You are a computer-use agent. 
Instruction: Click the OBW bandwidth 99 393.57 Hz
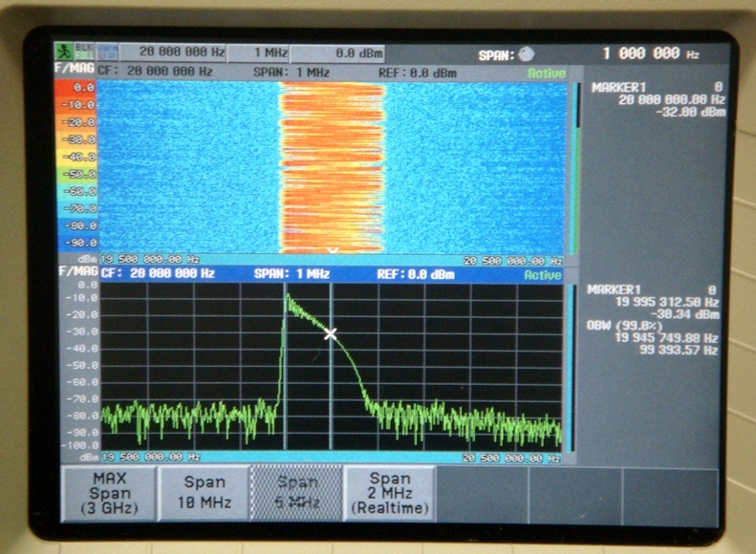tap(679, 351)
